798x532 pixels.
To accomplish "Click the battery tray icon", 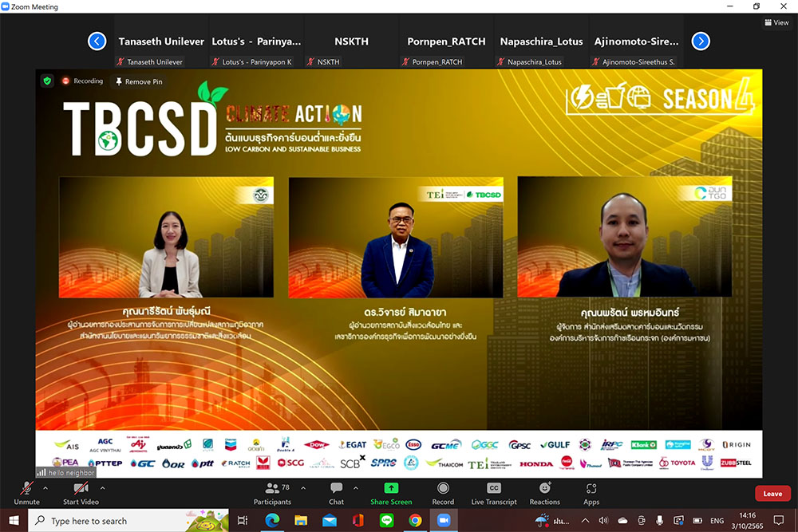I will click(x=697, y=520).
